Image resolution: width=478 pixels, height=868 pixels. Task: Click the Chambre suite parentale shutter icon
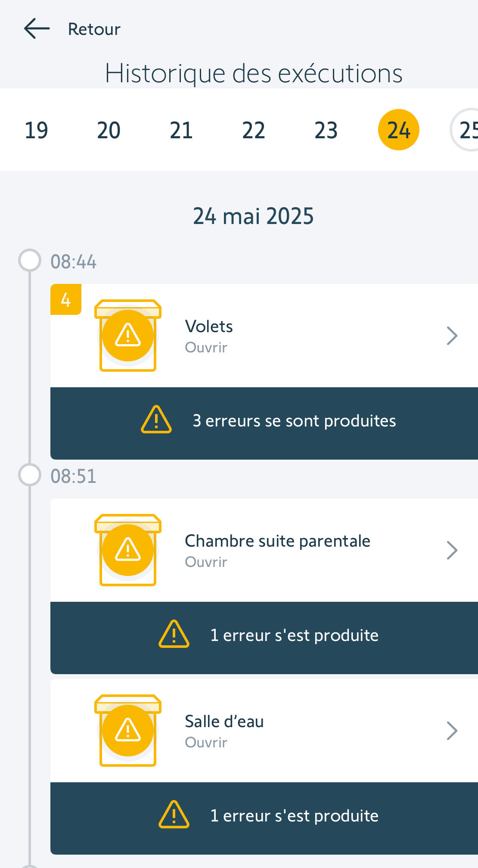(x=128, y=550)
